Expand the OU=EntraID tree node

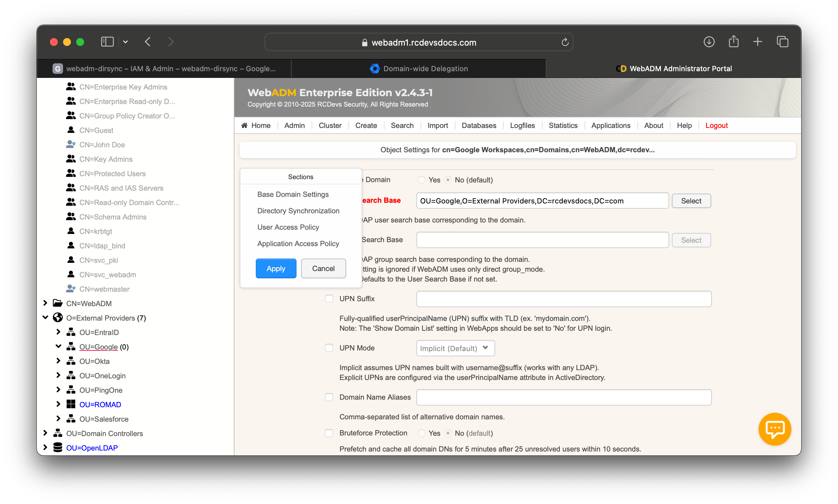pos(58,332)
